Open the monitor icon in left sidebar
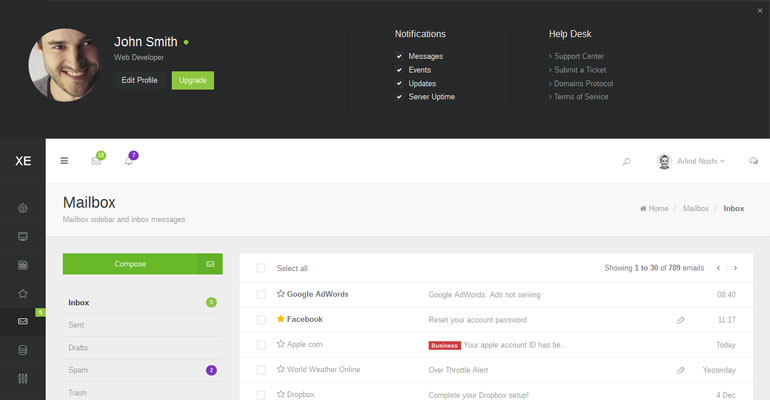 click(x=23, y=237)
